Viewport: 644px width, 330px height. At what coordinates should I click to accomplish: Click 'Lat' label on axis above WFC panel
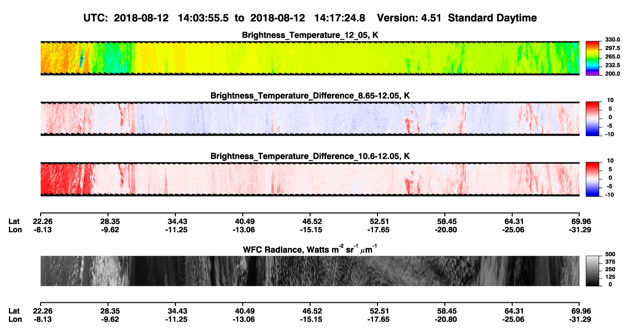tap(14, 222)
